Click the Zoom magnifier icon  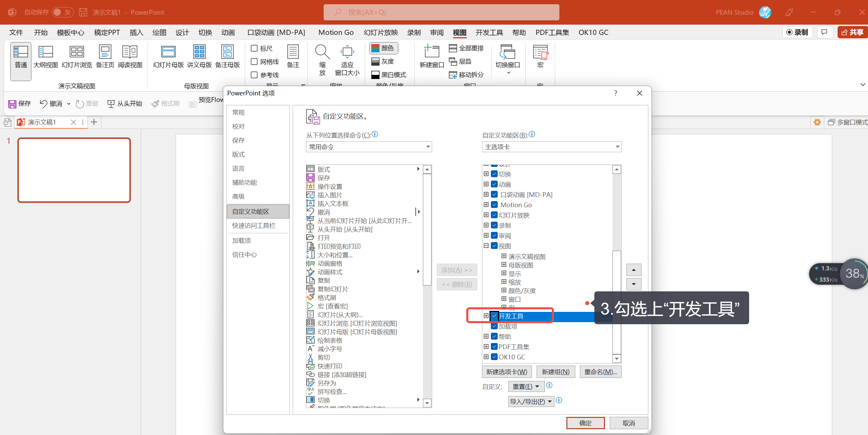pos(322,52)
